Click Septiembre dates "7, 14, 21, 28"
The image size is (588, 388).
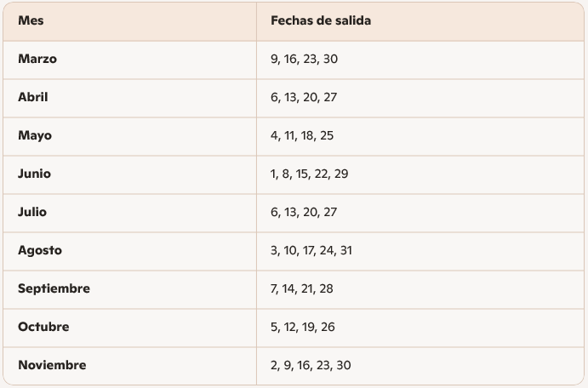coord(302,289)
